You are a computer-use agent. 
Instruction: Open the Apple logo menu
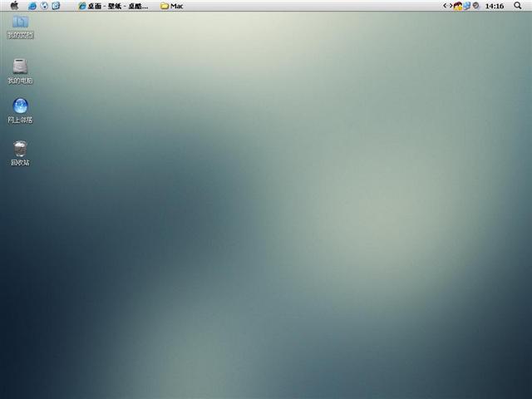[14, 6]
